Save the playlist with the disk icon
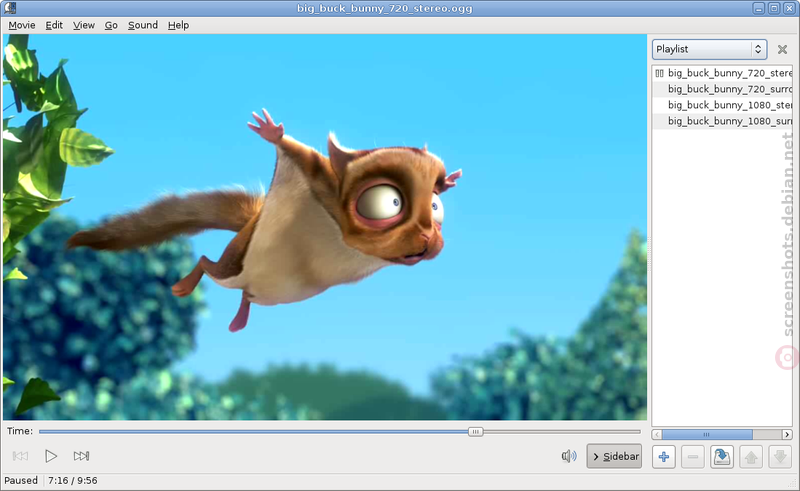The width and height of the screenshot is (800, 491). click(722, 457)
